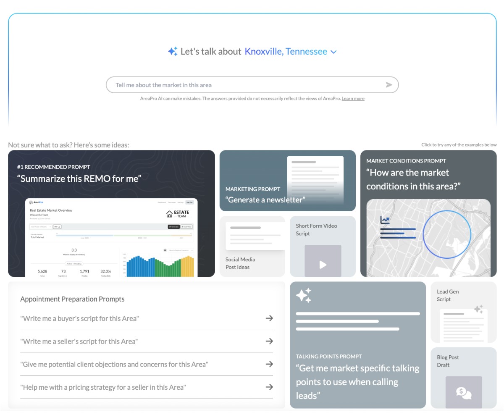Image resolution: width=504 pixels, height=420 pixels.
Task: Click the "MARKETING PROMPT" label
Action: pyautogui.click(x=253, y=189)
